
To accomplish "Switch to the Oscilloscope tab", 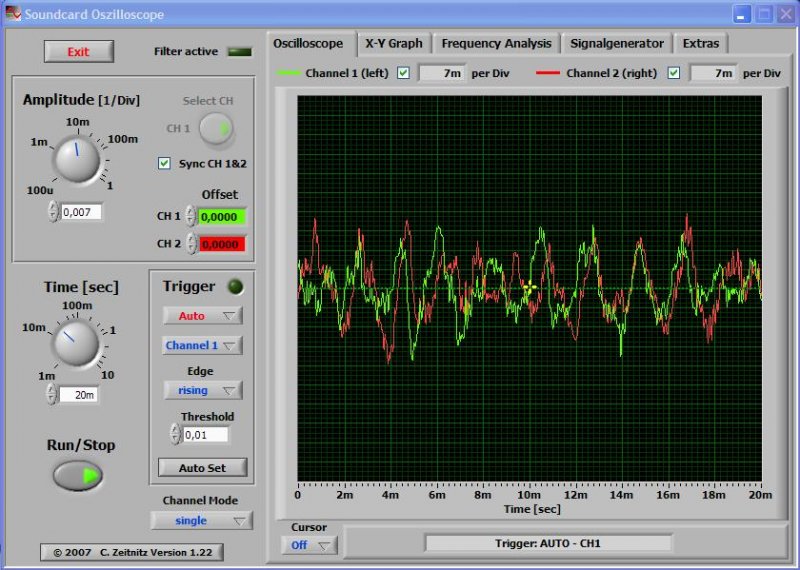I will pos(308,43).
